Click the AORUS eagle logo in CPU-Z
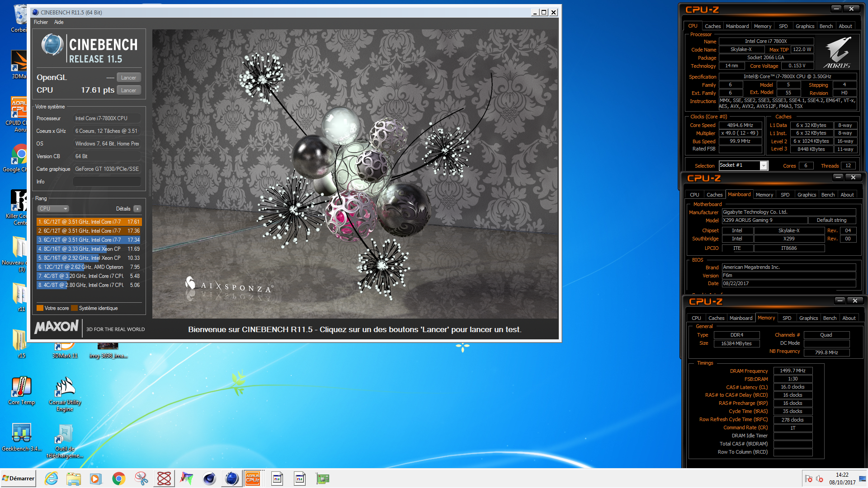This screenshot has height=488, width=868. tap(838, 52)
